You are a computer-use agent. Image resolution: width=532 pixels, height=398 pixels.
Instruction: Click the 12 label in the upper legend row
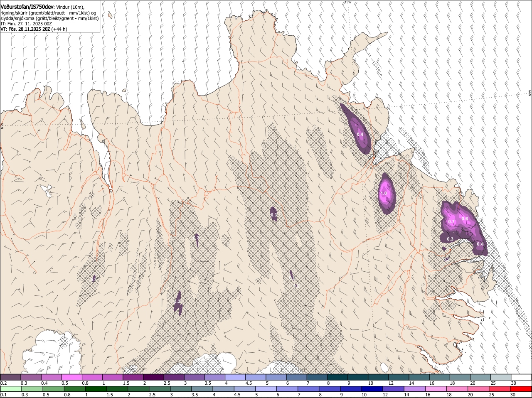pos(391,383)
